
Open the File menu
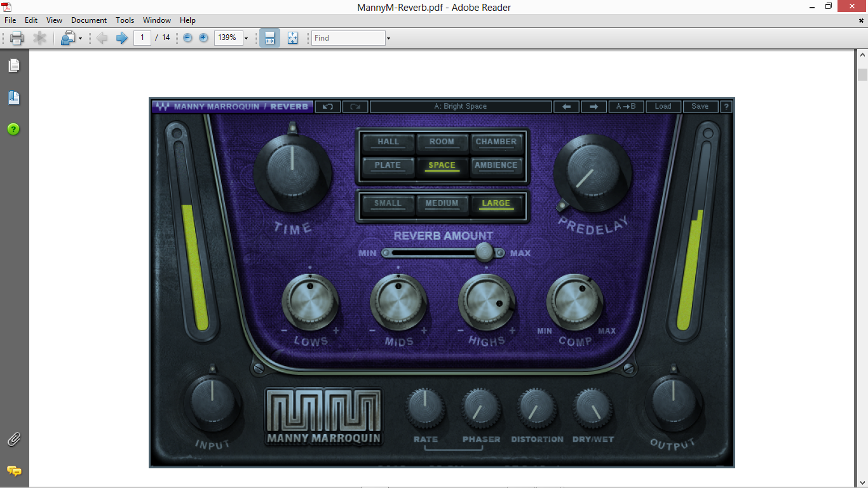[x=10, y=20]
